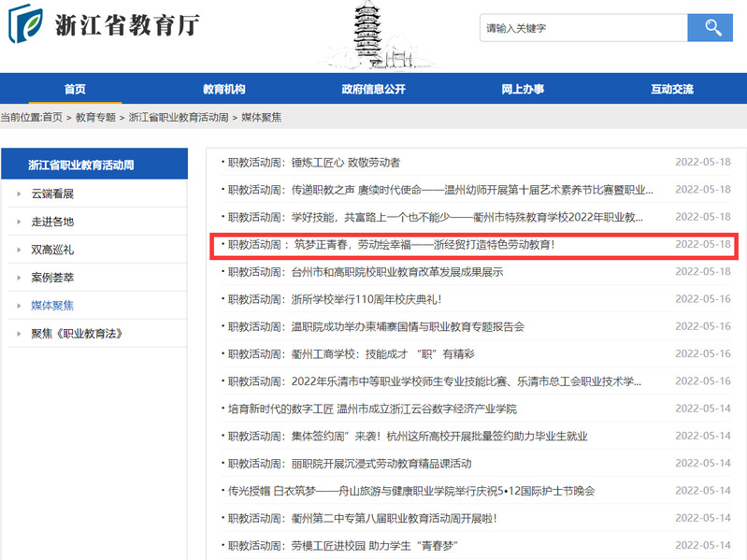Expand 云端看展 sidebar item
Image resolution: width=747 pixels, height=560 pixels.
52,194
